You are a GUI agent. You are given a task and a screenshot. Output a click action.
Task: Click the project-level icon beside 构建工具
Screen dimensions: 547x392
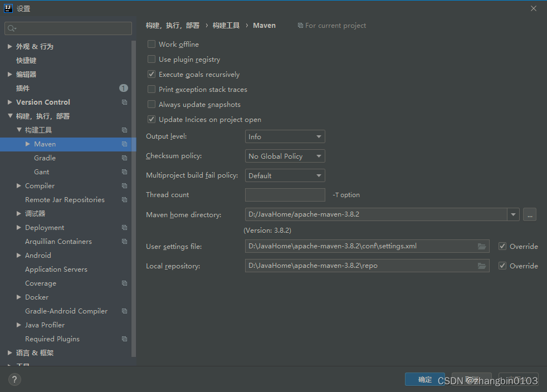tap(124, 130)
